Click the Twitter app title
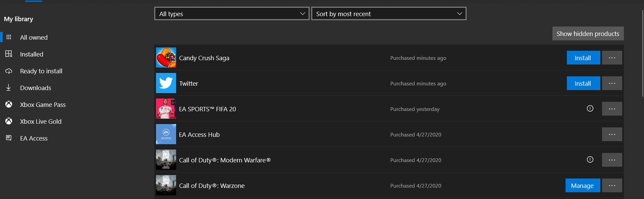The height and width of the screenshot is (199, 644). coord(189,83)
